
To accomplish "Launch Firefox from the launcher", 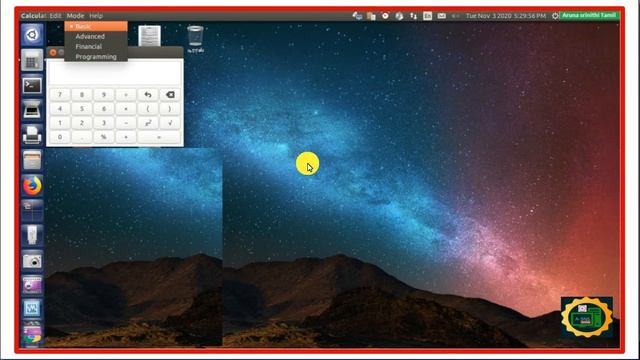I will pyautogui.click(x=32, y=185).
